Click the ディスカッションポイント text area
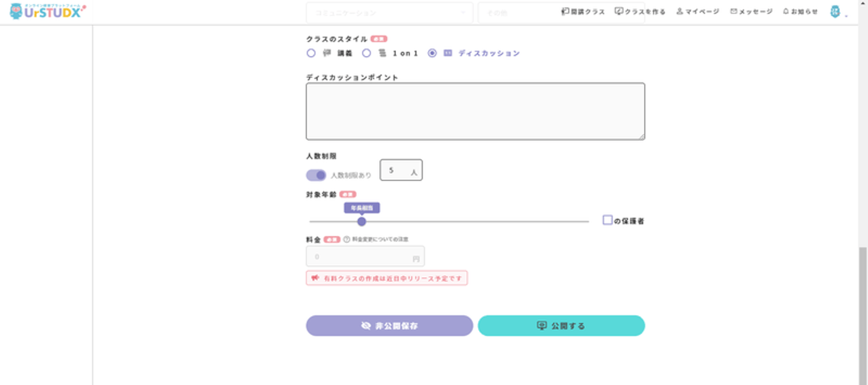Viewport: 868px width, 385px height. pyautogui.click(x=476, y=111)
